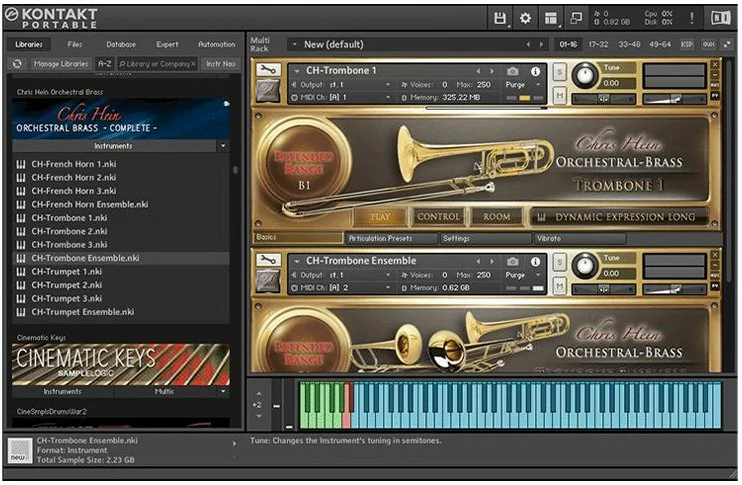The width and height of the screenshot is (742, 485).
Task: Solo the CH-Trombone Ensemble instrument
Action: coord(560,262)
